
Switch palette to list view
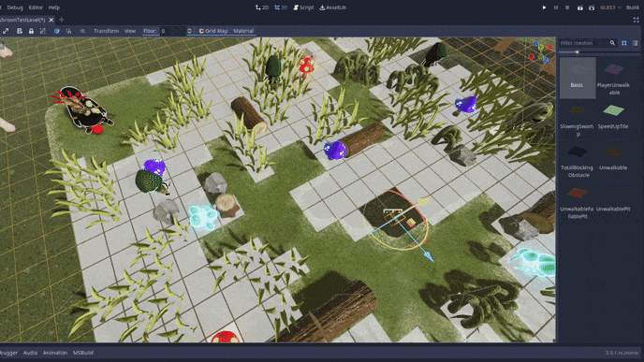click(x=635, y=43)
